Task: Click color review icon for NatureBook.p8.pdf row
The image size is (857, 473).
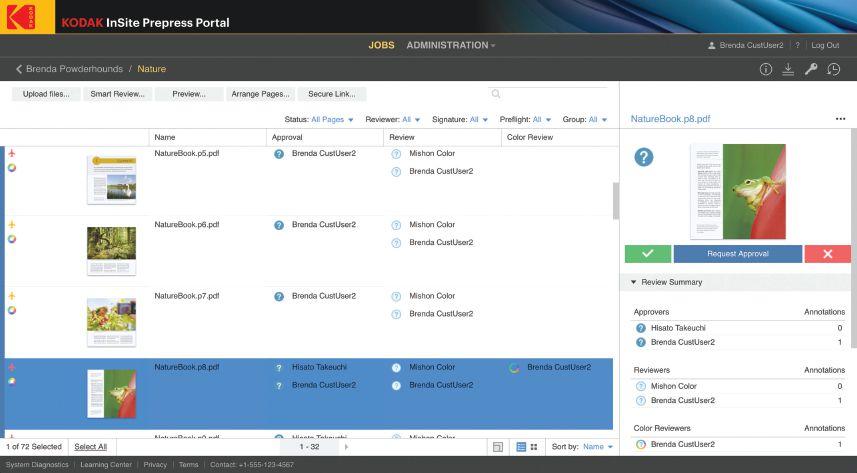Action: (x=514, y=368)
